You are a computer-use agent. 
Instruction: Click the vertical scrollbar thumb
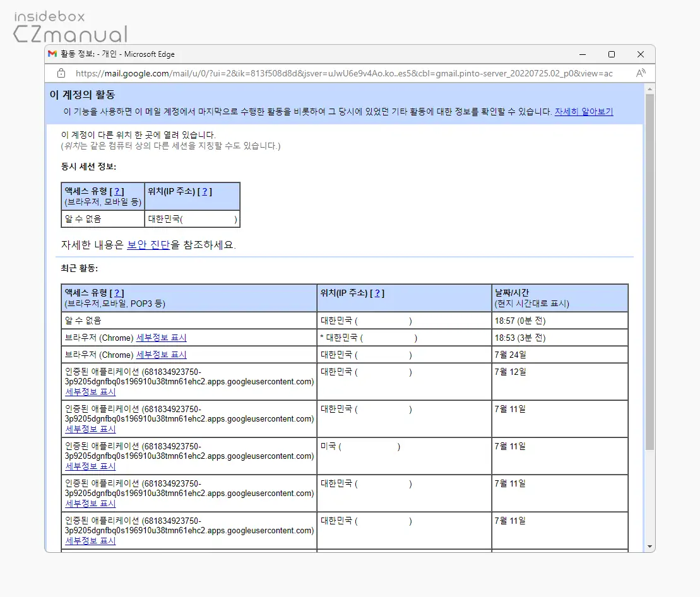tap(650, 272)
